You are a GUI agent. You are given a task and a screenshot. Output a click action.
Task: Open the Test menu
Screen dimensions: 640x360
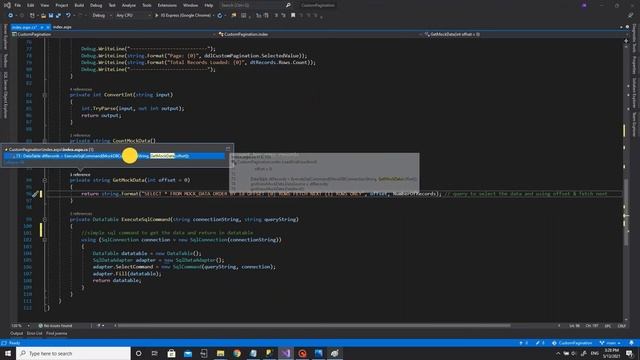point(112,5)
